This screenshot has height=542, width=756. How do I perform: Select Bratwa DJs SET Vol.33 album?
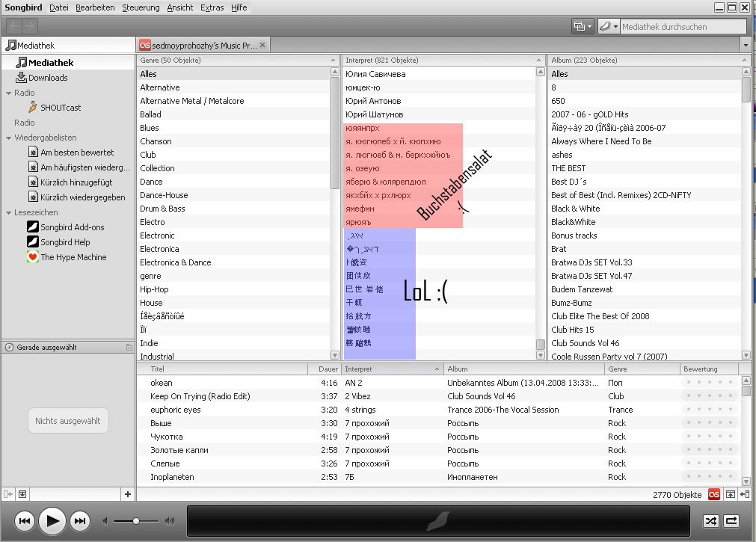coord(645,262)
